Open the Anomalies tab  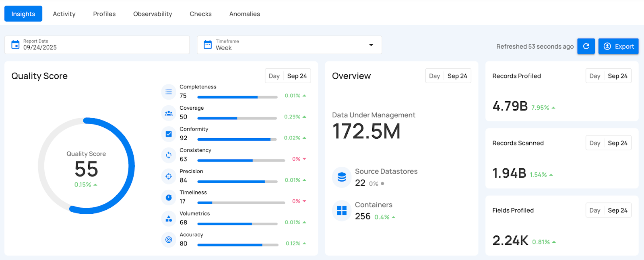tap(244, 14)
